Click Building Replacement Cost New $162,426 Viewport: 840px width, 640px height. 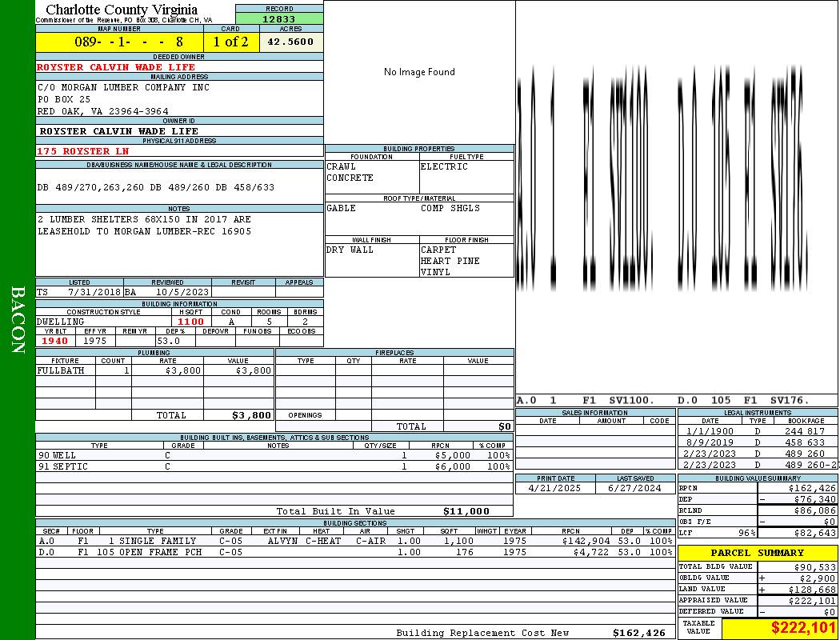click(x=638, y=633)
